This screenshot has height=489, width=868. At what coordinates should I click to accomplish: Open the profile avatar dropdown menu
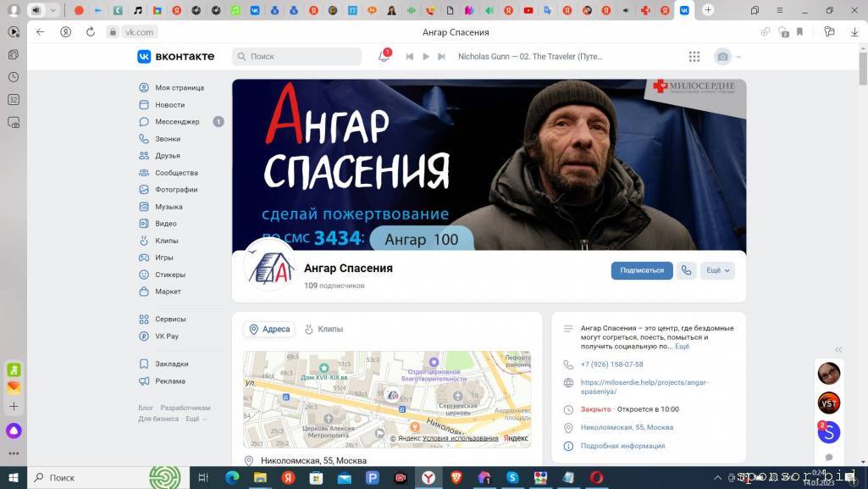point(727,57)
